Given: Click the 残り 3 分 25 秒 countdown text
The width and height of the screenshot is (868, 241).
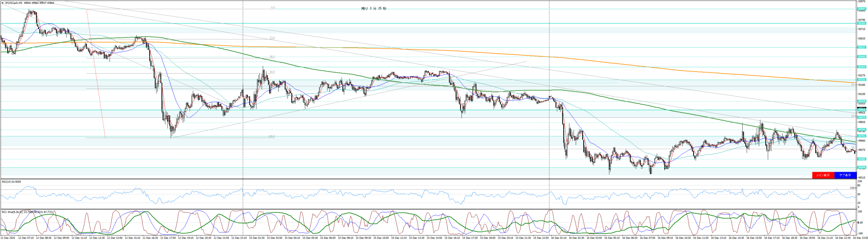Looking at the screenshot, I should (374, 8).
